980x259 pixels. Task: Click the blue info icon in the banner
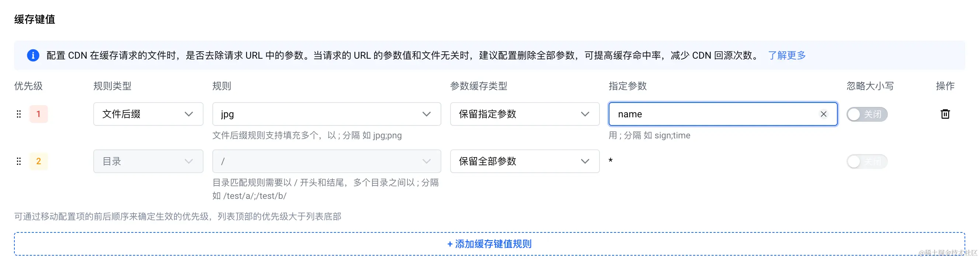tap(33, 55)
